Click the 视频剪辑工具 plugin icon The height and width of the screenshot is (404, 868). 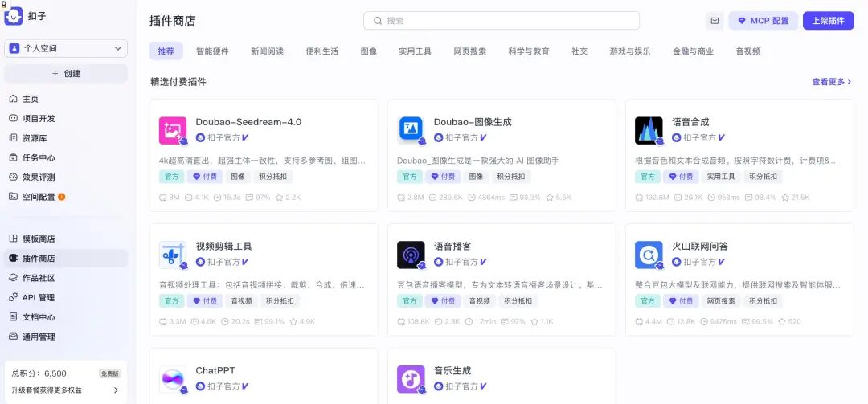[173, 255]
